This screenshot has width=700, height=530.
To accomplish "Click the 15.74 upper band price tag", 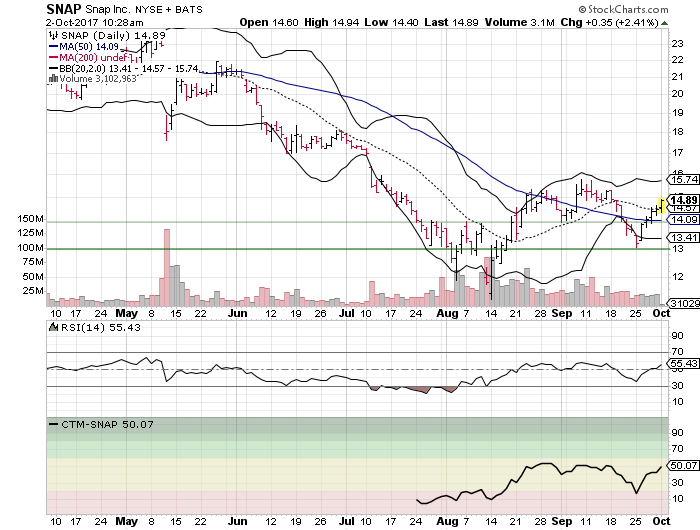I will (683, 179).
